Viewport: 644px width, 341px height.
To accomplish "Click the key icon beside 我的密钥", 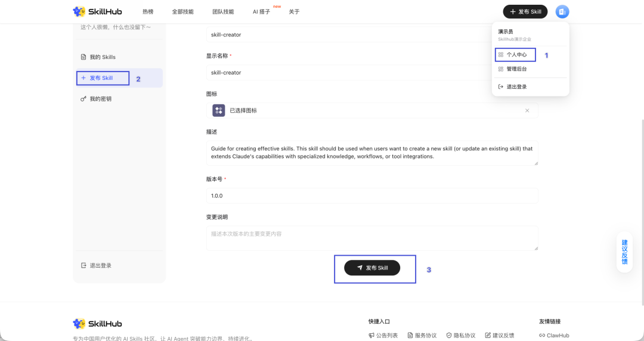I will [x=83, y=98].
